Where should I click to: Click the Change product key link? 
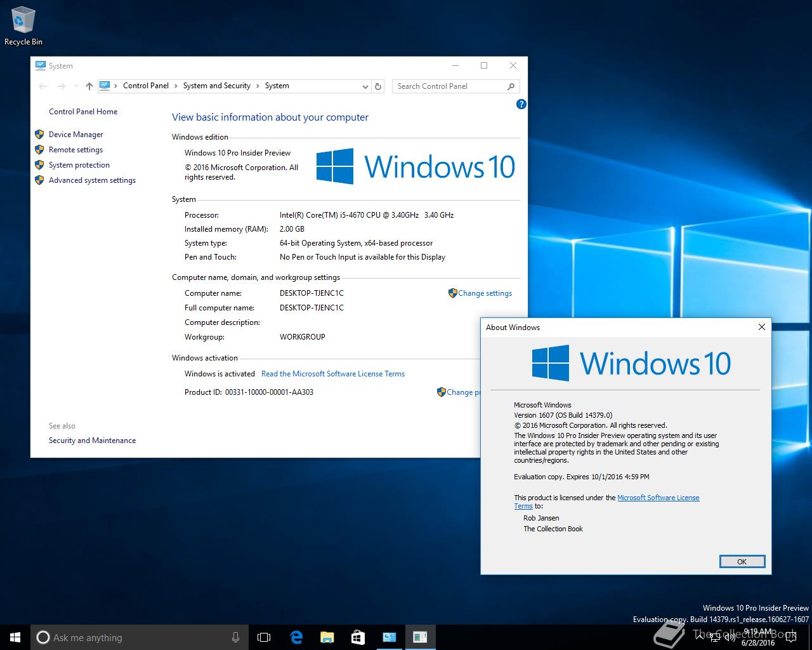[x=463, y=392]
